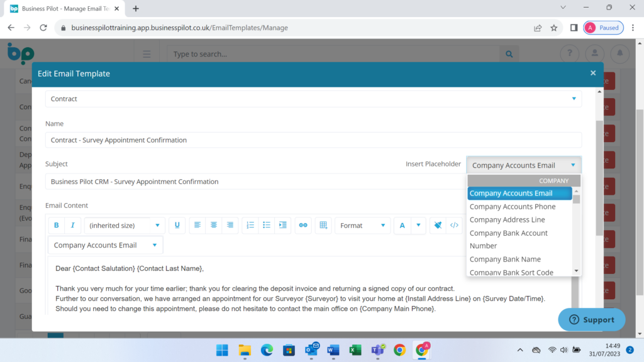Align text left in editor
This screenshot has height=362, width=644.
(197, 226)
